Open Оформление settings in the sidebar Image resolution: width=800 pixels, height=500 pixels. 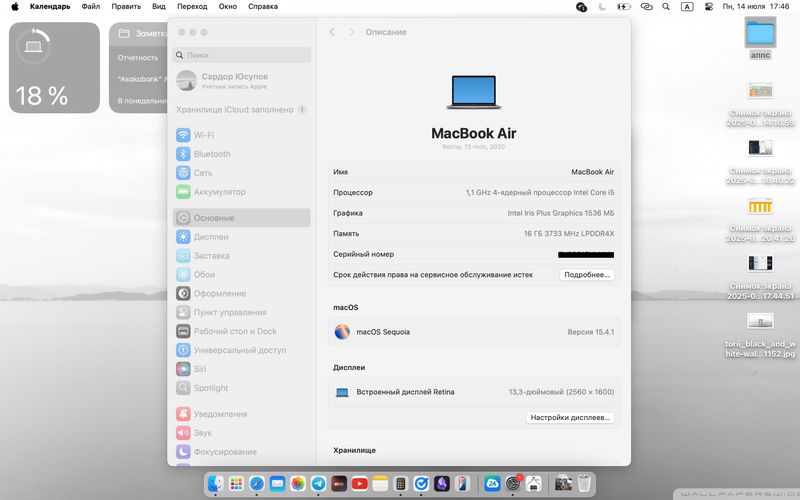point(241,293)
